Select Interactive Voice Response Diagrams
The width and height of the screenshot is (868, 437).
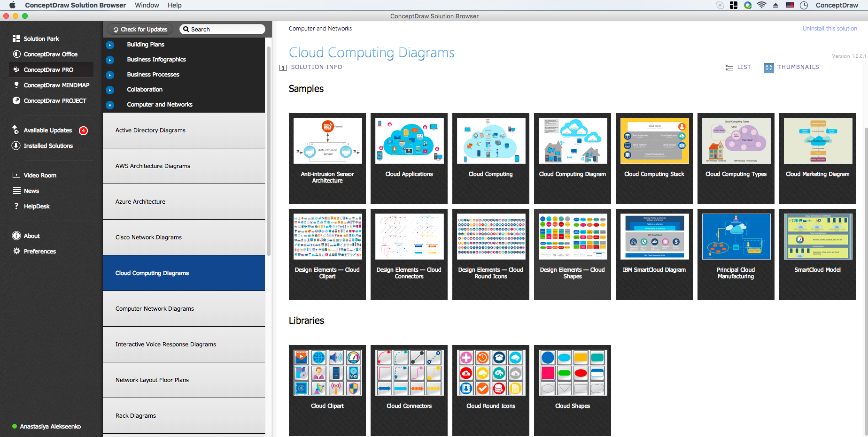[x=184, y=345]
